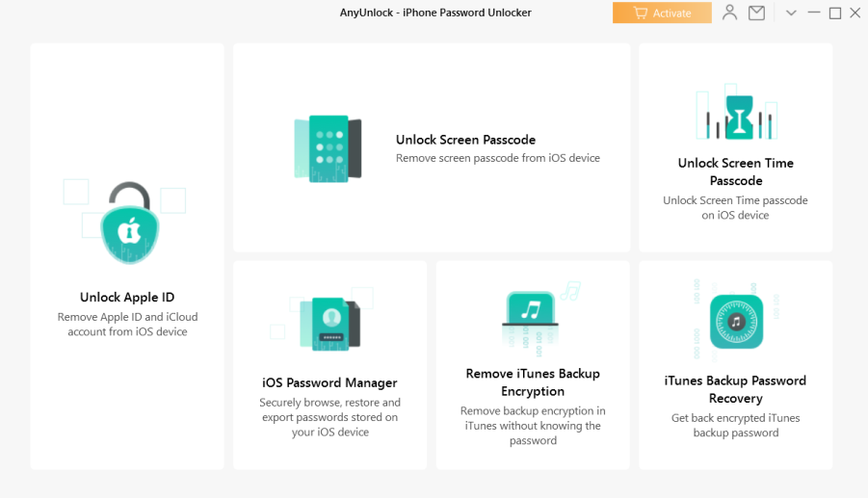The height and width of the screenshot is (498, 868).
Task: Click "Remove screen passcode from iOS device" description
Action: click(498, 158)
